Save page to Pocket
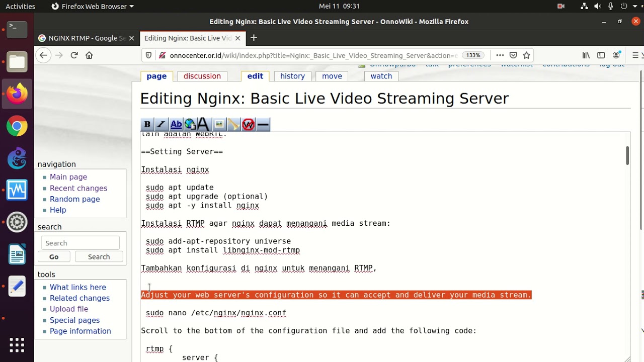Viewport: 644px width, 362px height. (x=513, y=55)
